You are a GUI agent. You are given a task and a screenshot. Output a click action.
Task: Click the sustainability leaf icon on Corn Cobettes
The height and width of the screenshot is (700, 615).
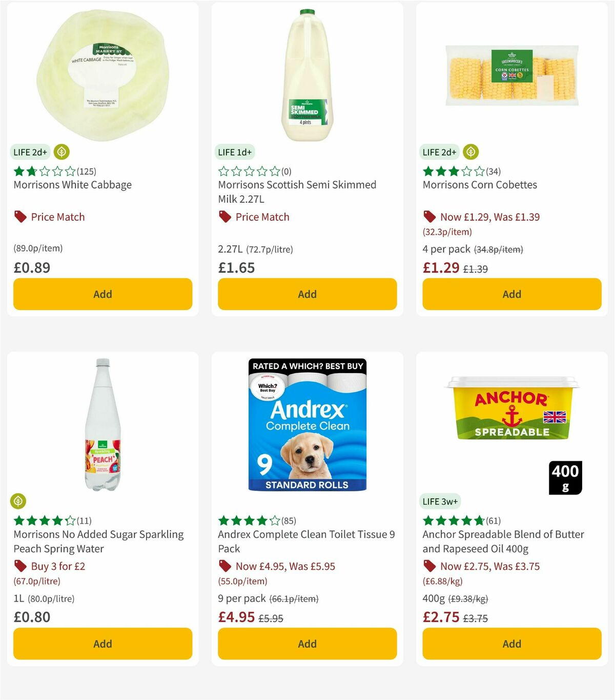click(x=471, y=152)
